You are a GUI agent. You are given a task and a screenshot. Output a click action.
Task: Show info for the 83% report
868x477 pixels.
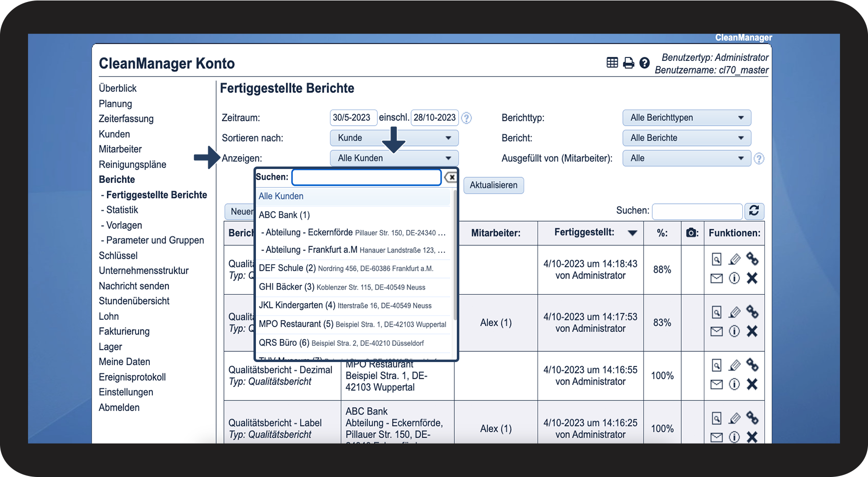click(734, 332)
